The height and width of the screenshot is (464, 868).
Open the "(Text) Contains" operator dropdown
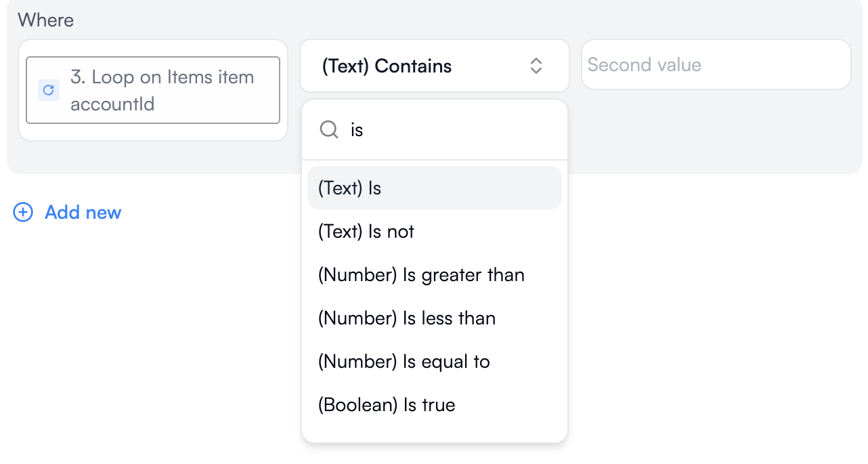pyautogui.click(x=434, y=66)
